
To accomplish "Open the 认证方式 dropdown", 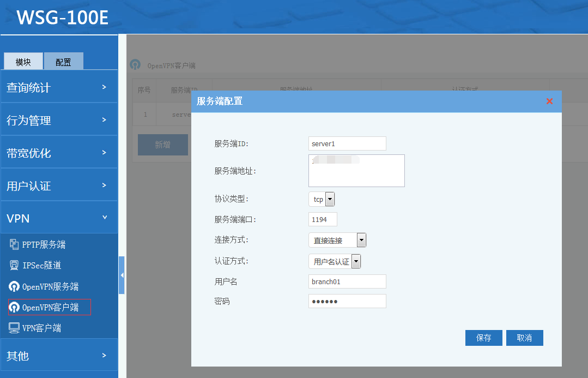I will point(356,262).
